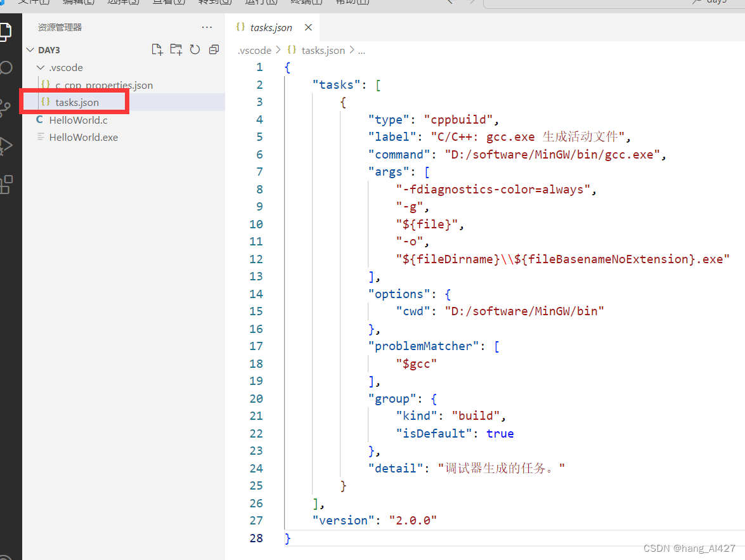Open the Extensions view
This screenshot has height=560, width=745.
click(x=6, y=184)
